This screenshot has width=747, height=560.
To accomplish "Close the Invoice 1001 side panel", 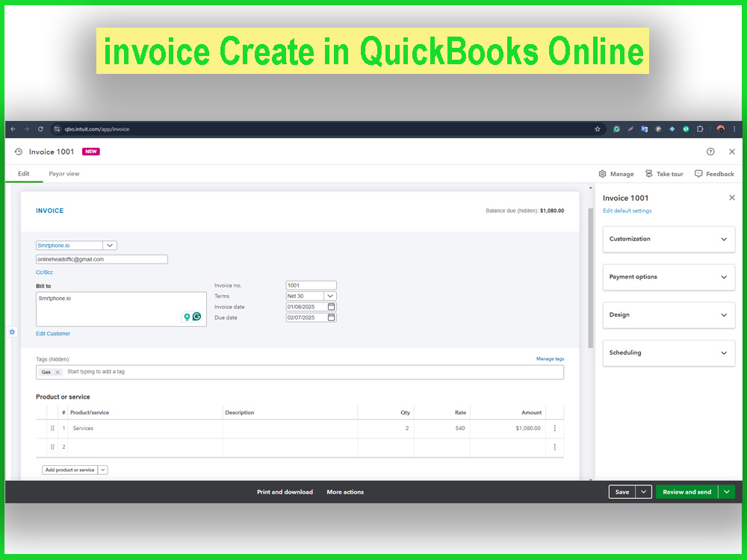I will [732, 198].
